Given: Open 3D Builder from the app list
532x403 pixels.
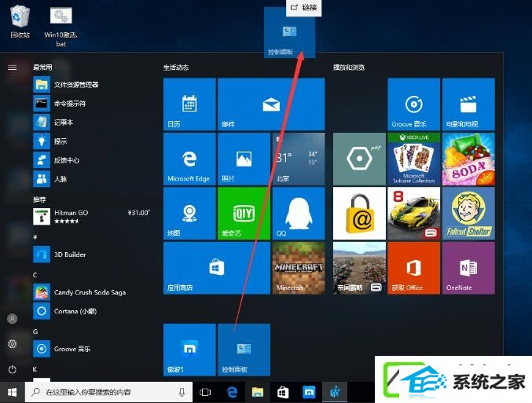Looking at the screenshot, I should [x=92, y=255].
